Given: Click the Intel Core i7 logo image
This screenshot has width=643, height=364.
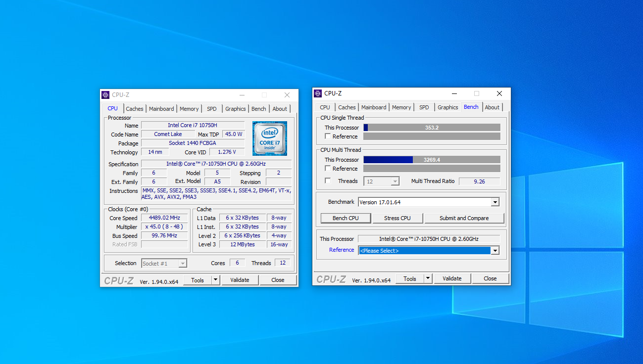Looking at the screenshot, I should (x=270, y=138).
